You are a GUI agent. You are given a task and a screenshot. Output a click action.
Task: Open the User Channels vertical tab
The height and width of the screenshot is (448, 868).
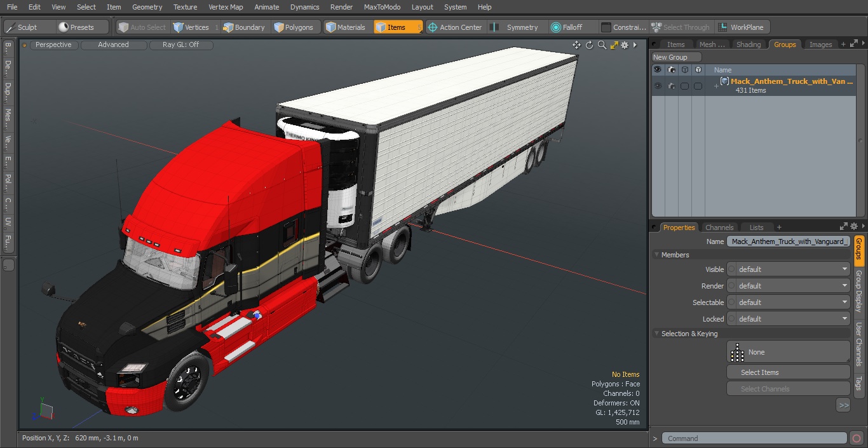click(858, 344)
